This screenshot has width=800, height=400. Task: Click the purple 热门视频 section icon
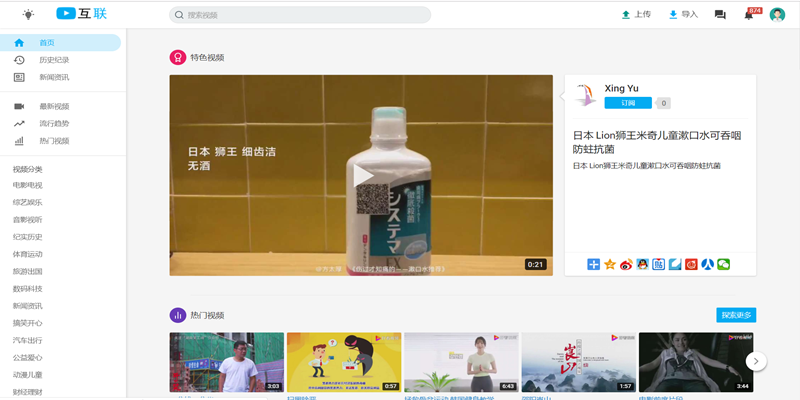(x=178, y=315)
